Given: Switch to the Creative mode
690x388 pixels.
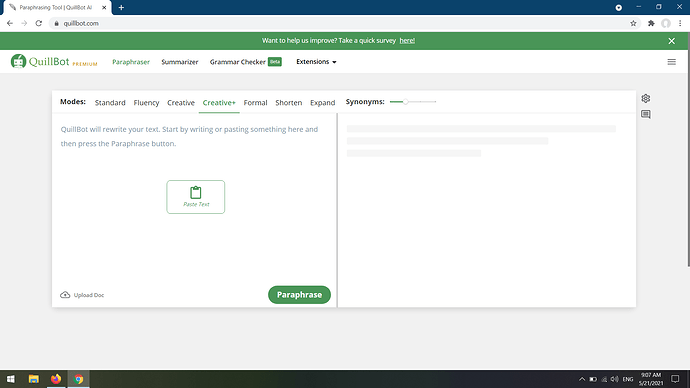Looking at the screenshot, I should tap(181, 102).
